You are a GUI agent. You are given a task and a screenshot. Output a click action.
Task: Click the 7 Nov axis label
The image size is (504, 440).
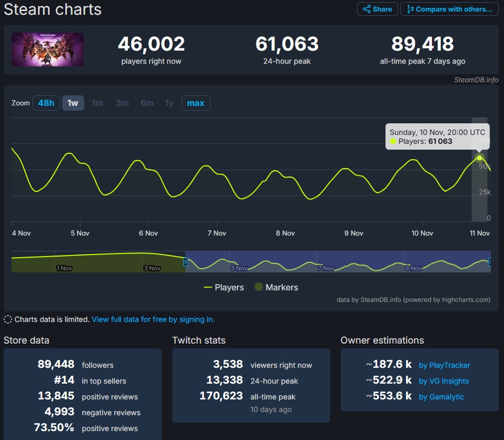click(216, 233)
